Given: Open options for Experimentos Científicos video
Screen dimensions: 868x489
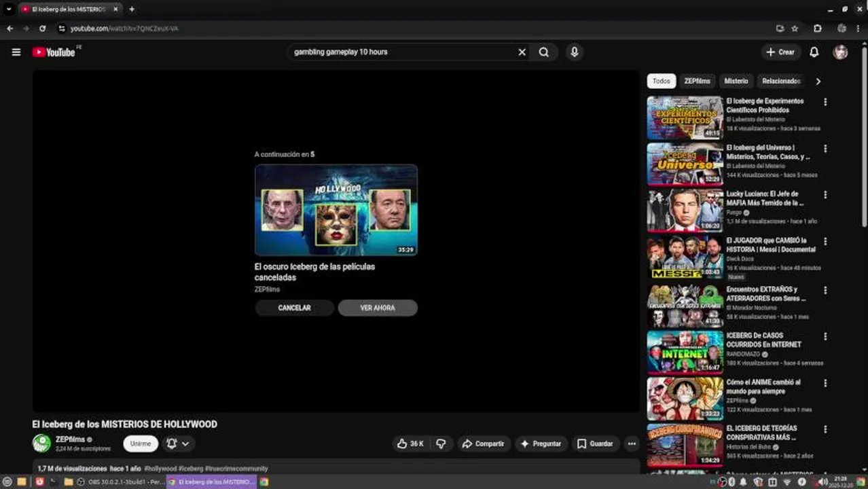Looking at the screenshot, I should (x=825, y=102).
